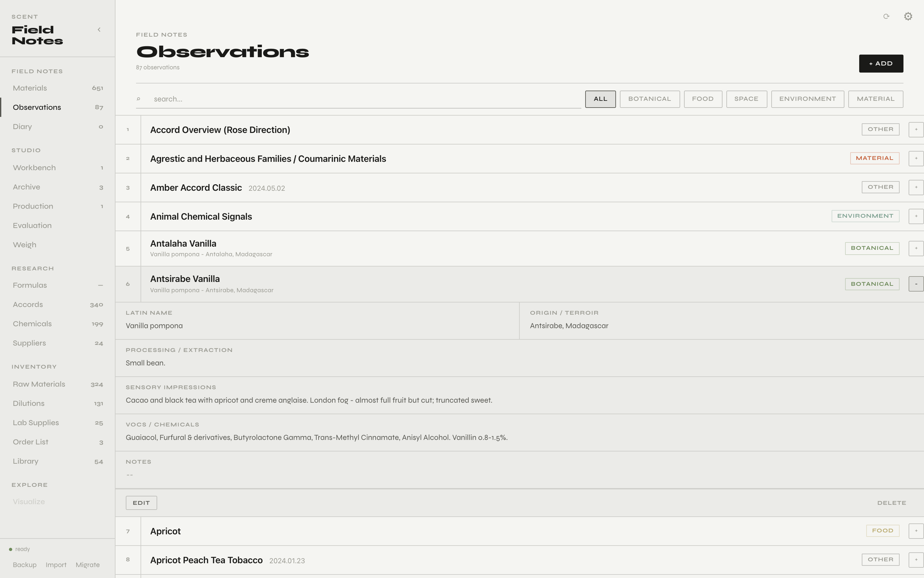Collapse the sidebar with the chevron

click(x=99, y=30)
